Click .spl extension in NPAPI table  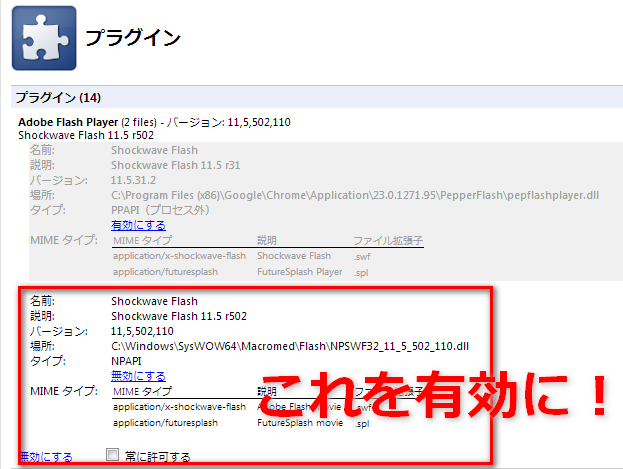point(362,424)
